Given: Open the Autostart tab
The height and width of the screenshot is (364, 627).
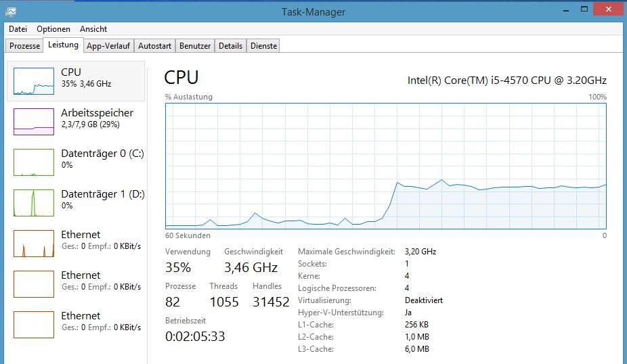Looking at the screenshot, I should (154, 46).
